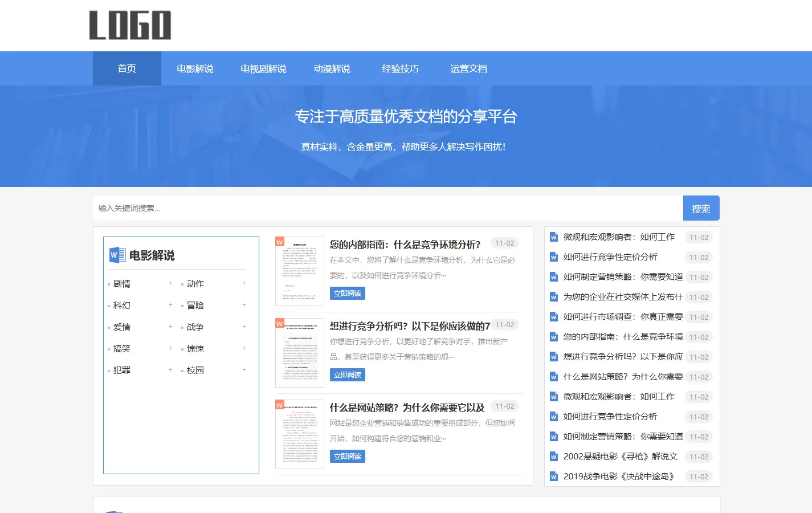
Task: Open document thumbnail for 想进行竞争分析吗 article
Action: [x=300, y=353]
